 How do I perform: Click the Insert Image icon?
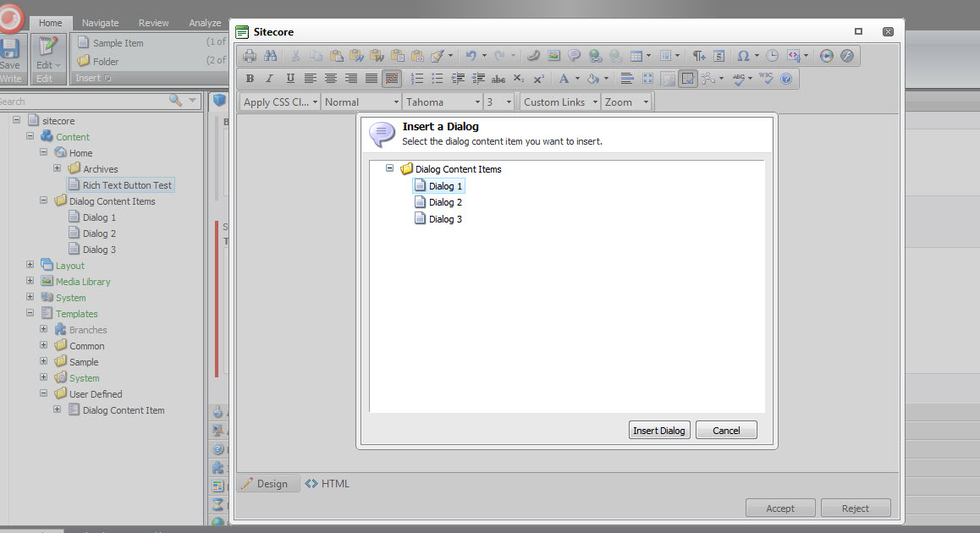tap(554, 56)
